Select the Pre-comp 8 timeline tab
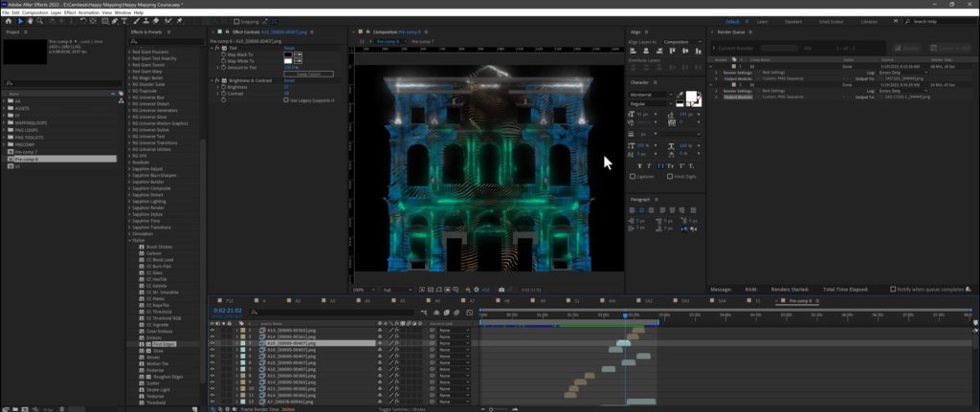 799,301
